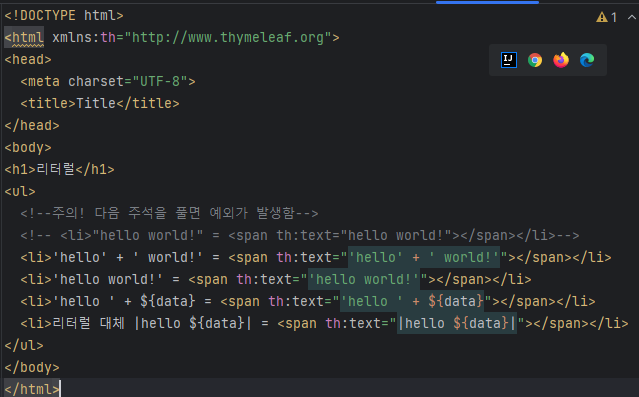Click the <title>Title</title> line
639x397 pixels.
(100, 104)
